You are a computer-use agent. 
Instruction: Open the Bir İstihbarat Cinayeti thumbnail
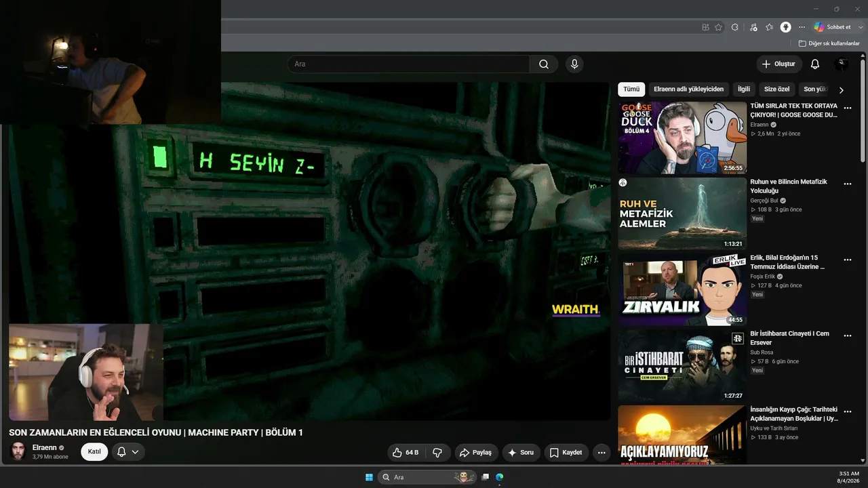(682, 366)
